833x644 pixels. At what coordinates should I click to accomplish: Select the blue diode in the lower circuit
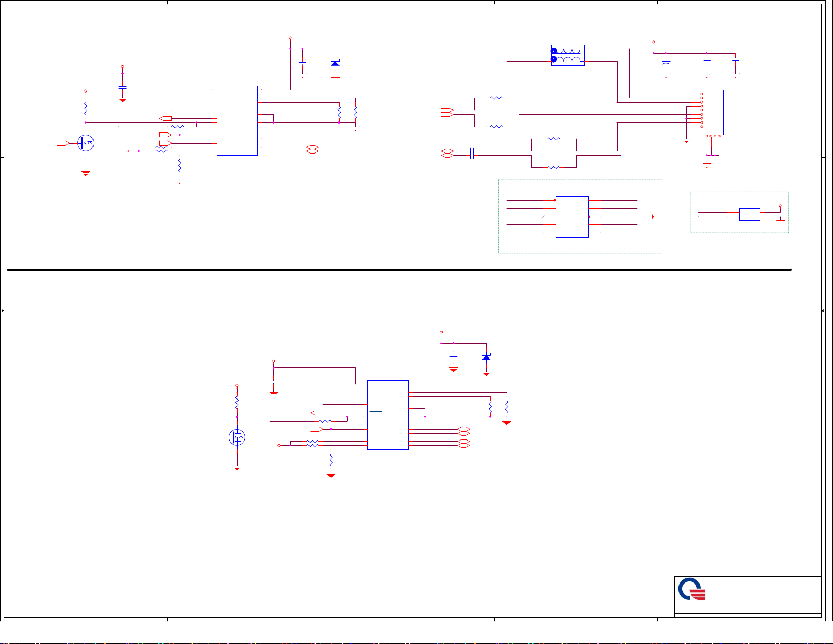pos(486,357)
